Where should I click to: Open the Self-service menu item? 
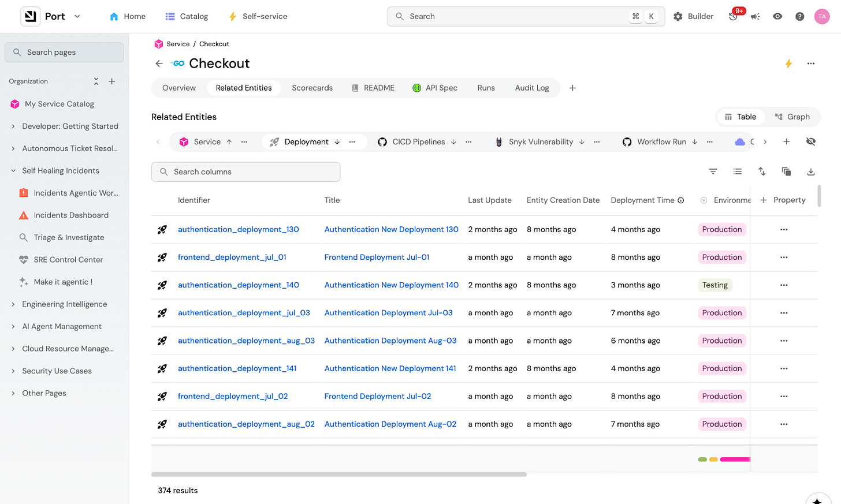click(258, 16)
